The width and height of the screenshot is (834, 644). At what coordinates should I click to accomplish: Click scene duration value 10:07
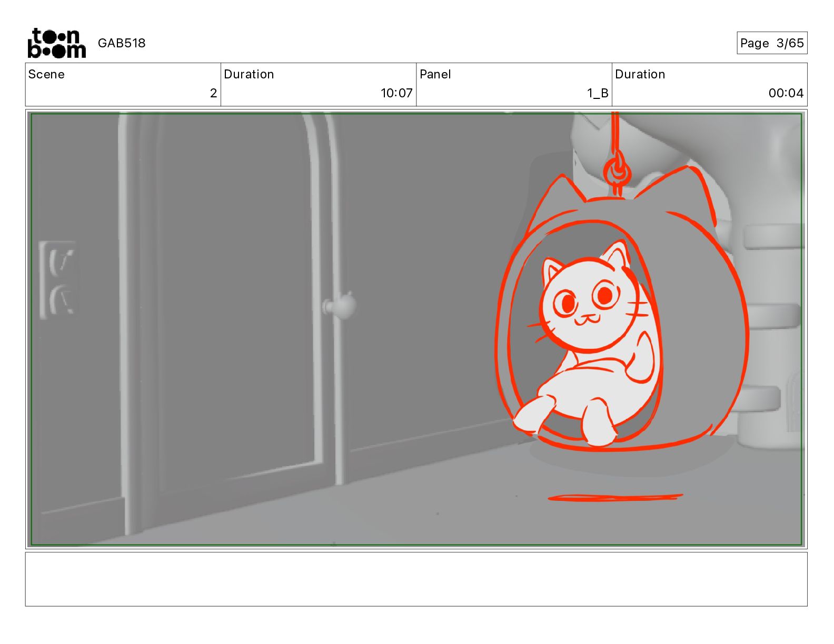(x=396, y=93)
